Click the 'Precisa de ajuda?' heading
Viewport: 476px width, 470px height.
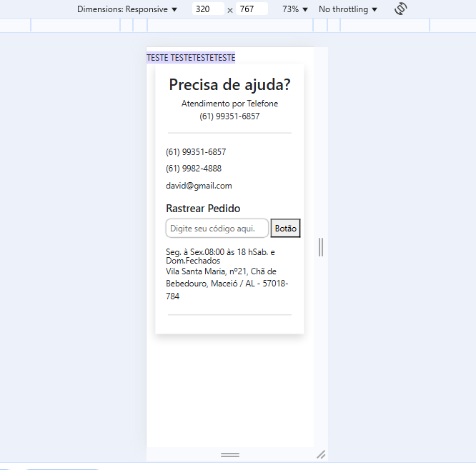[x=229, y=85]
